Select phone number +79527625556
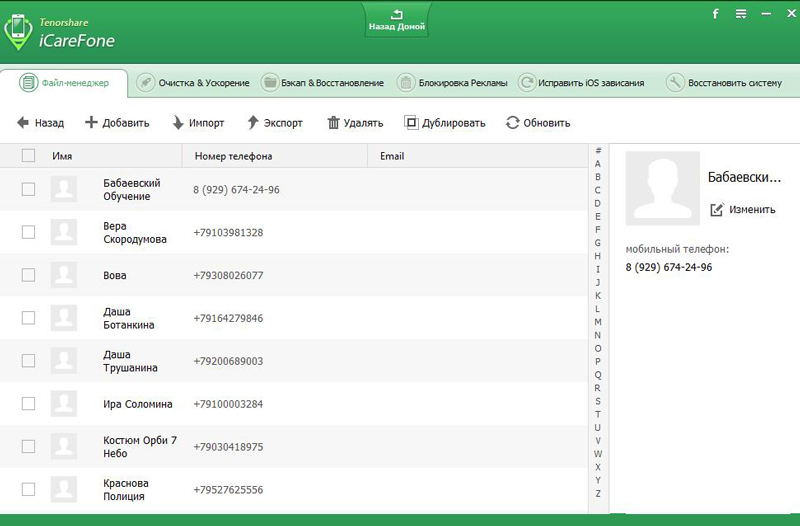Screen dimensions: 800x526 click(228, 490)
